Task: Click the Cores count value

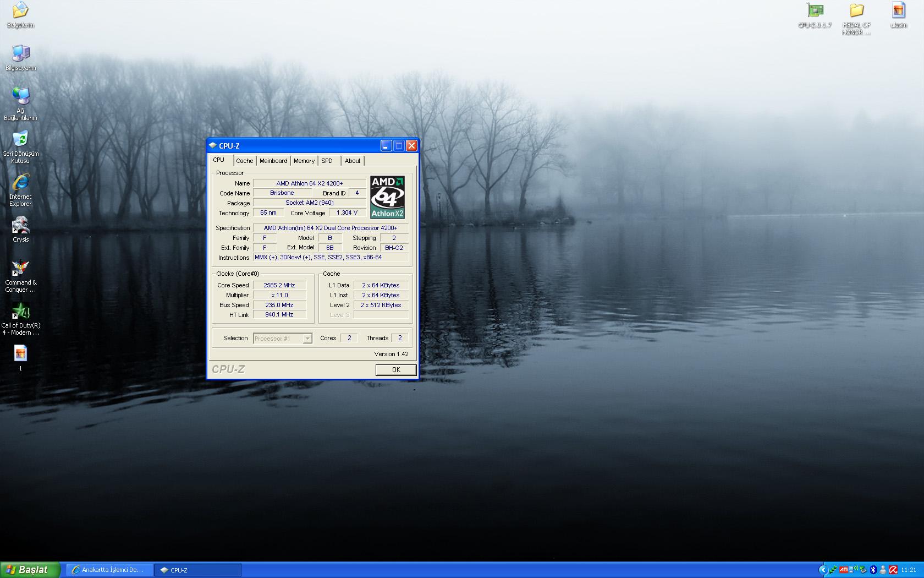Action: 349,338
